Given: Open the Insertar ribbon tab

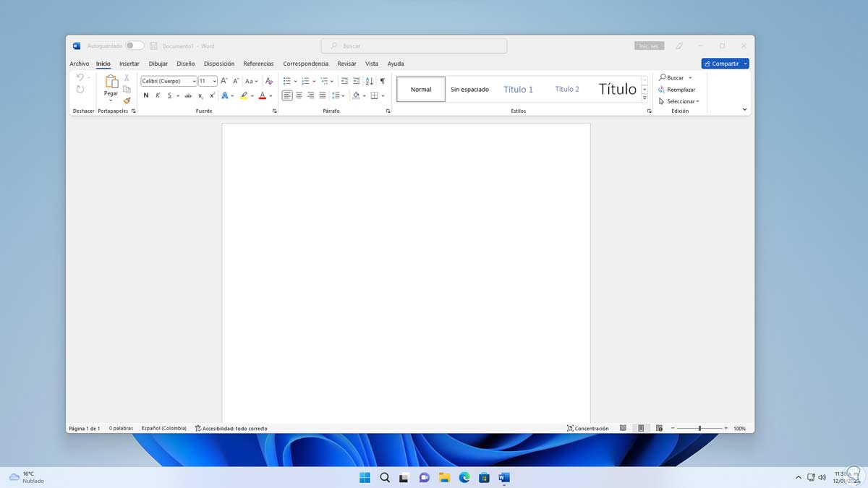Looking at the screenshot, I should (129, 64).
